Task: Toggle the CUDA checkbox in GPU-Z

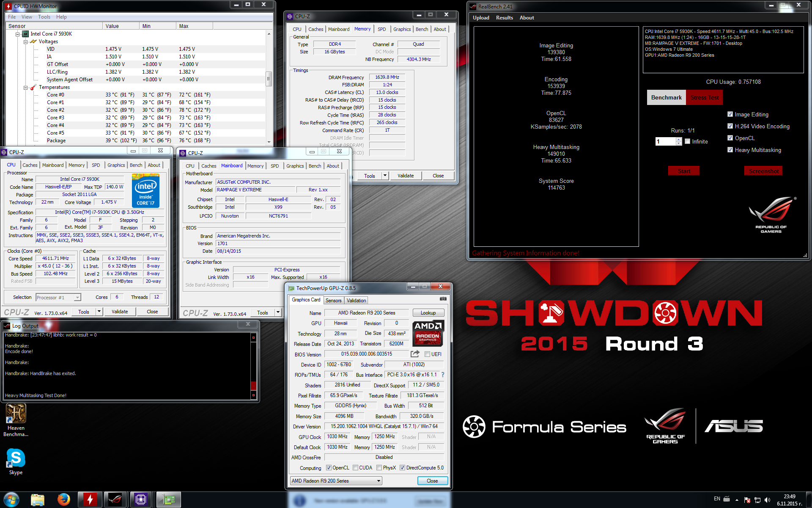Action: [x=355, y=468]
